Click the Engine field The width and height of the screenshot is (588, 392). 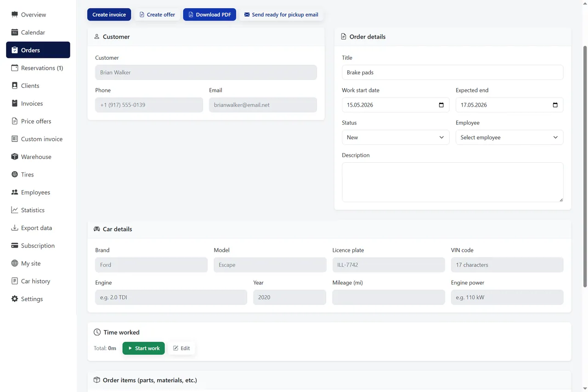(x=171, y=297)
